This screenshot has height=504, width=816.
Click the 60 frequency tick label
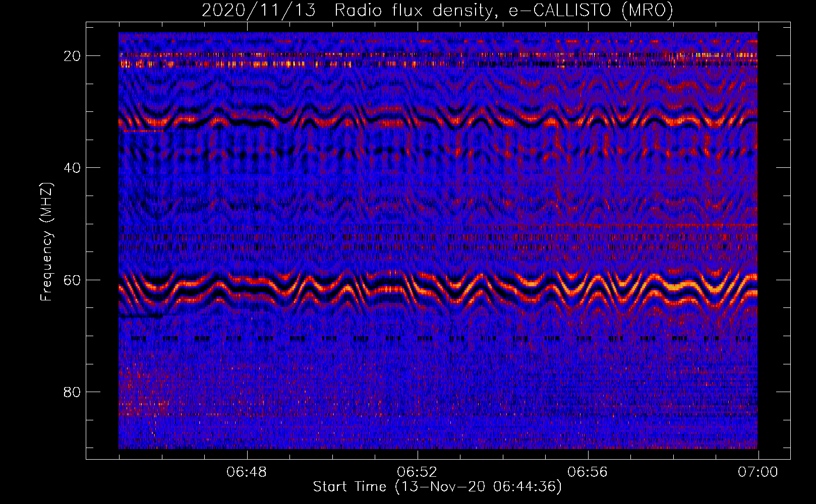pyautogui.click(x=73, y=280)
